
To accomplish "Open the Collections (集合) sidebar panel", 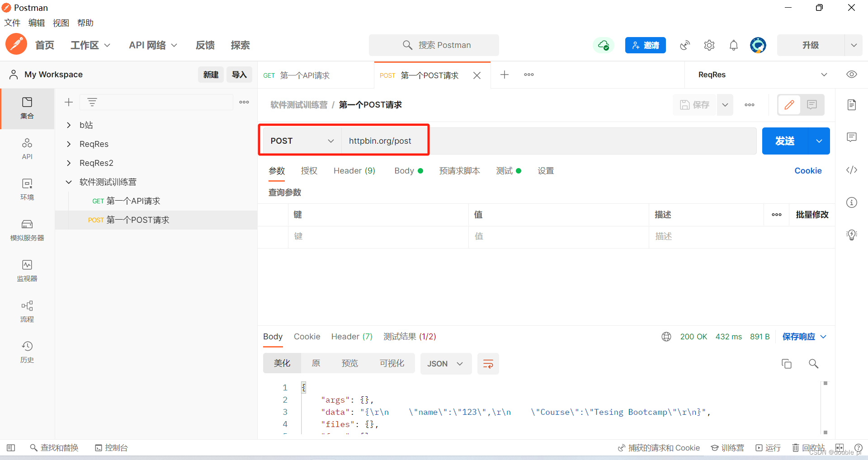I will [27, 108].
